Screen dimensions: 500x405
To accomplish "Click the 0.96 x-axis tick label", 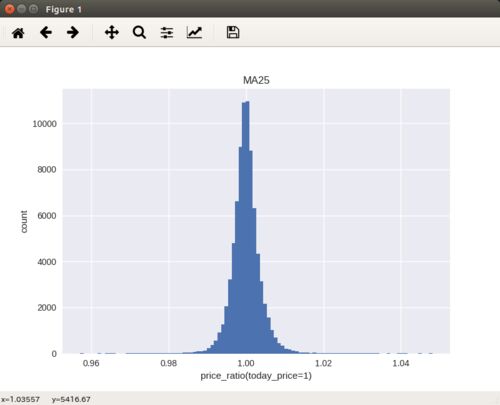I will tap(91, 363).
